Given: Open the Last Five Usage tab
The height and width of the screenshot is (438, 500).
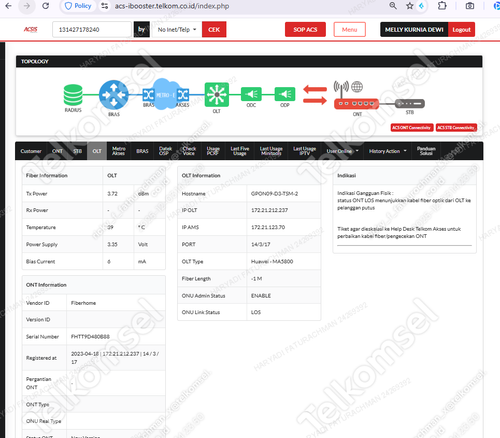Looking at the screenshot, I should [240, 151].
